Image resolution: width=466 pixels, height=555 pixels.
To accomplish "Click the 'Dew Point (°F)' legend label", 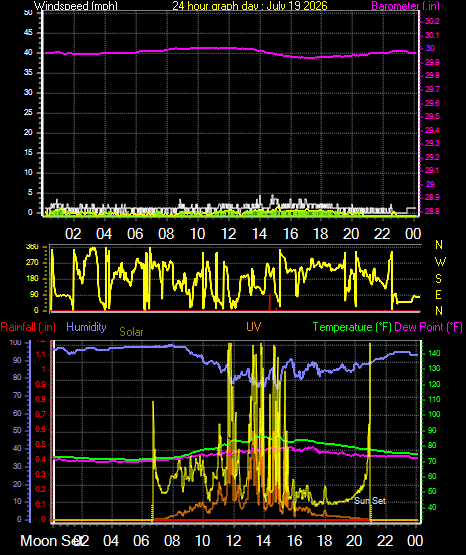I will coord(428,327).
